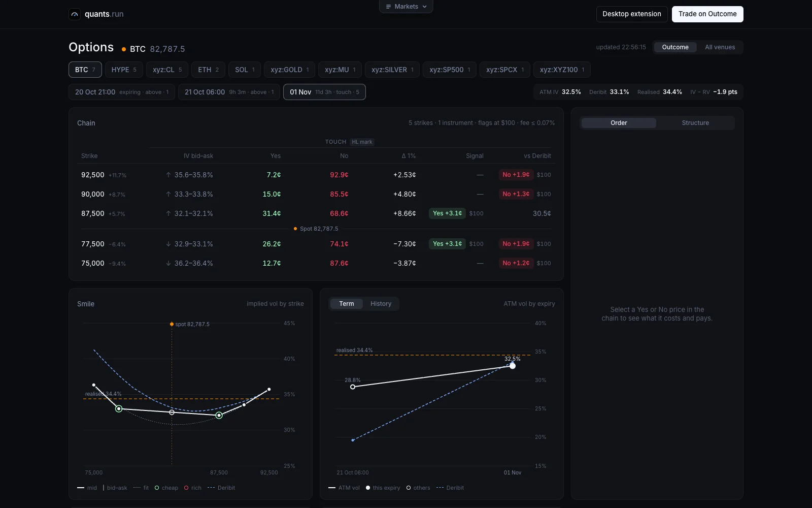Switch chart to Term view
The image size is (812, 508).
point(347,304)
